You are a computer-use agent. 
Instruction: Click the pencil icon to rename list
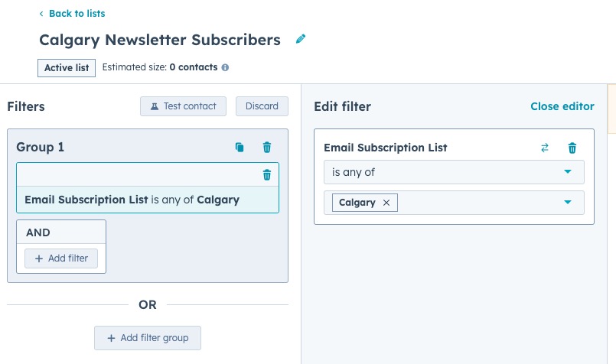[x=301, y=39]
